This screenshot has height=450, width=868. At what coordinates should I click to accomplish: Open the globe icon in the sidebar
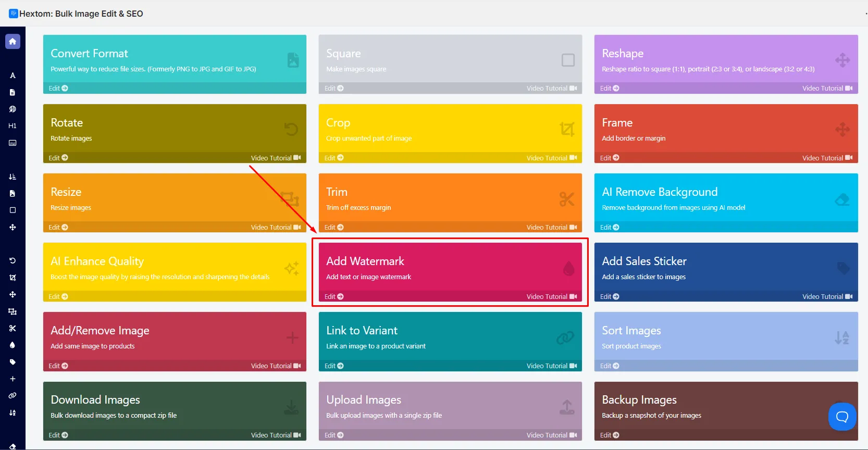pyautogui.click(x=13, y=109)
